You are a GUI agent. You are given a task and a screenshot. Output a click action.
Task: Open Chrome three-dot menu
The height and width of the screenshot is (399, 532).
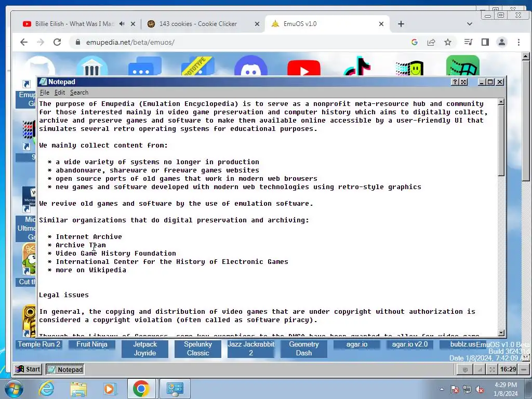518,42
